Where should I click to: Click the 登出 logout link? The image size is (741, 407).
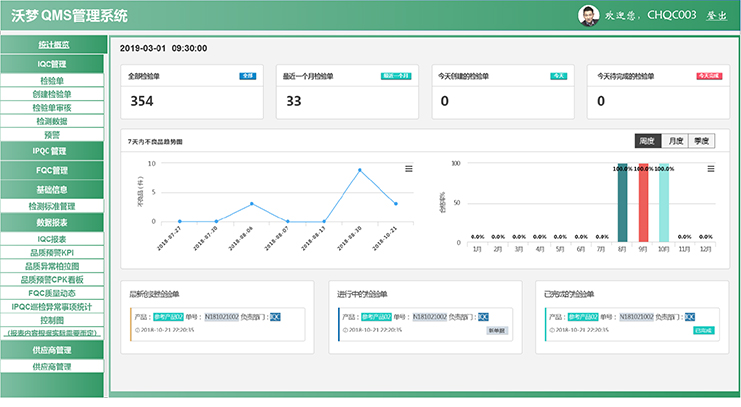(717, 16)
